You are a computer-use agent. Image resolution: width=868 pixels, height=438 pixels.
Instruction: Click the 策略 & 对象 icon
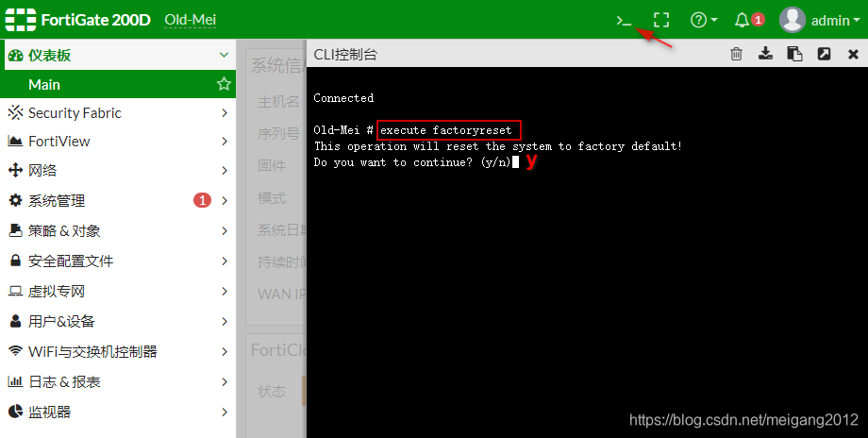pyautogui.click(x=15, y=230)
